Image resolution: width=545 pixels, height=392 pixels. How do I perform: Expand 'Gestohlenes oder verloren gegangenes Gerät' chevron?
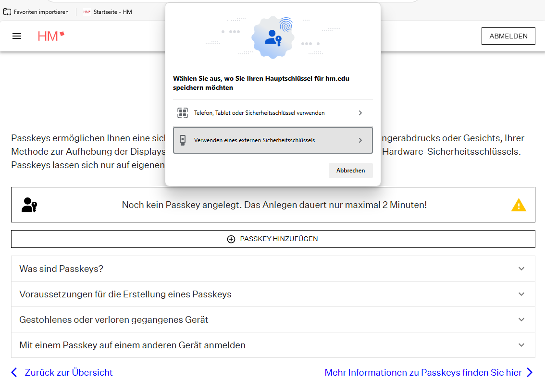521,319
